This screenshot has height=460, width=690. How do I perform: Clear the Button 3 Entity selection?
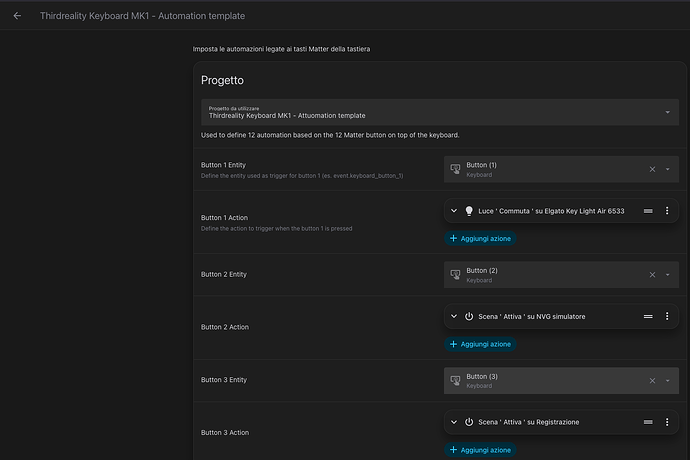click(x=652, y=380)
